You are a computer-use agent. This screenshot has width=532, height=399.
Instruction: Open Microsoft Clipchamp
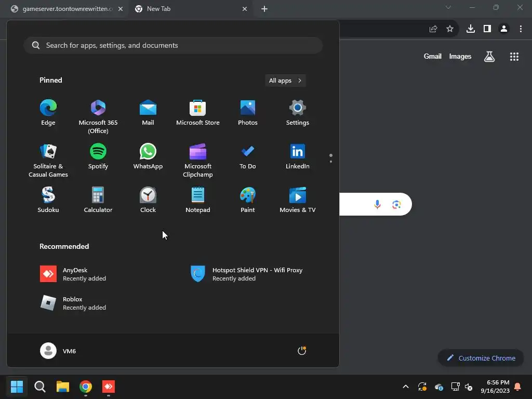tap(198, 160)
